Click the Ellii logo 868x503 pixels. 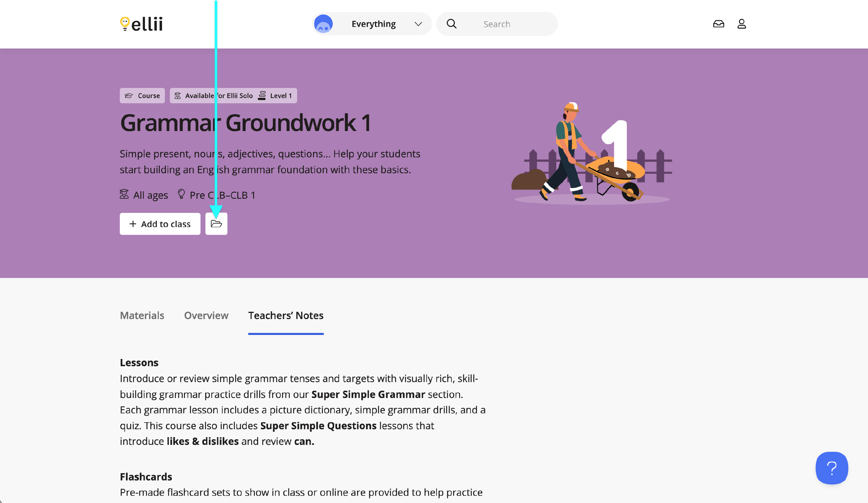coord(141,24)
